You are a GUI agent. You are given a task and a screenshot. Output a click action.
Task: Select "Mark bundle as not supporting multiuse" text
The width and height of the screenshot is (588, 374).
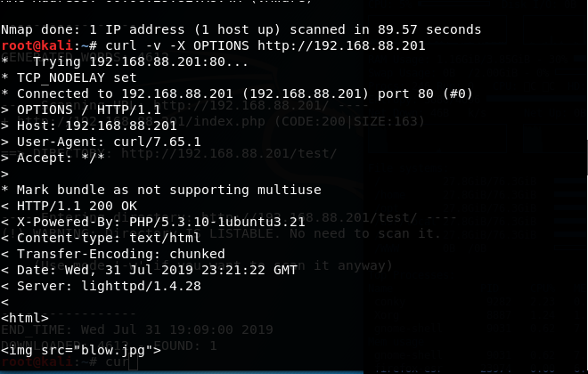(168, 190)
